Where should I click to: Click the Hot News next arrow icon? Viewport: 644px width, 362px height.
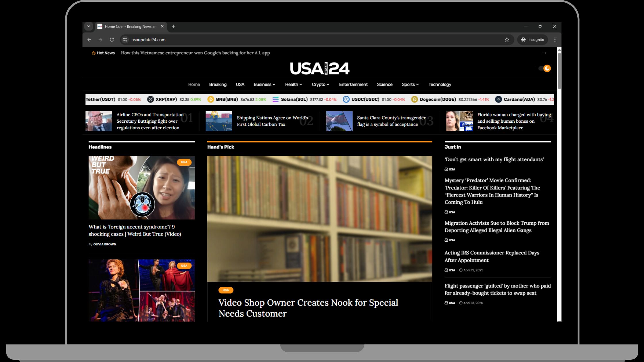tap(544, 53)
